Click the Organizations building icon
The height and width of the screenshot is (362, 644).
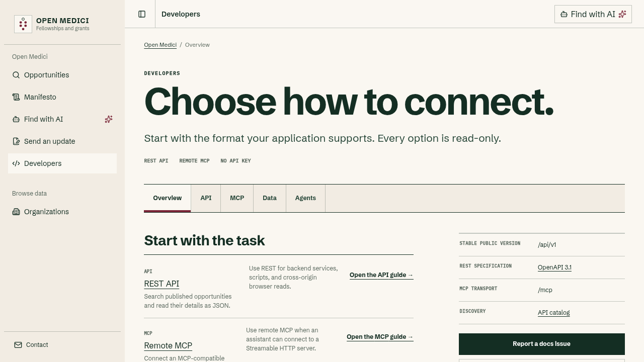(16, 212)
